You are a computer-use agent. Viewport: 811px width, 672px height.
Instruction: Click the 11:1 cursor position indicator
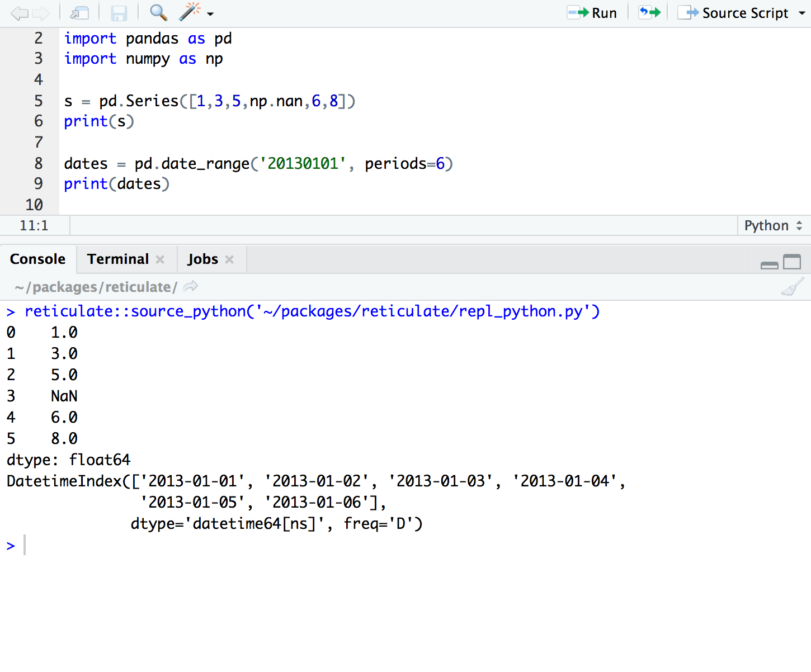tap(34, 225)
